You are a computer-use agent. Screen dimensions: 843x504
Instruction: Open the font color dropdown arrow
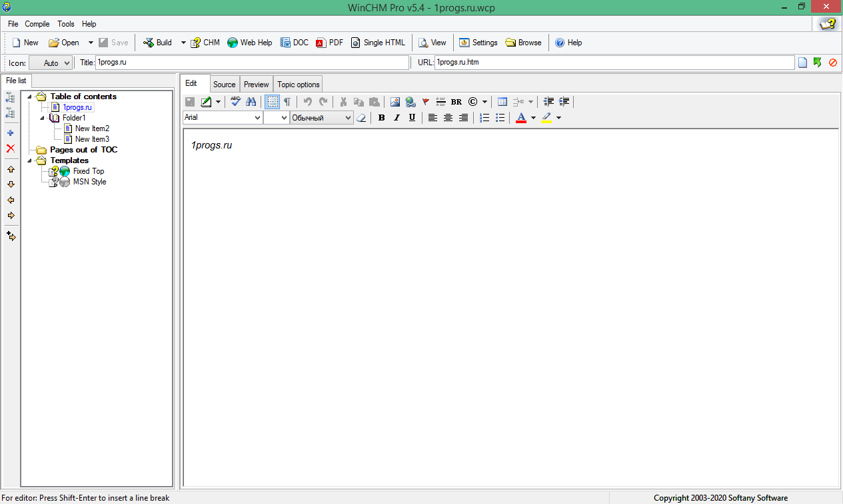coord(533,118)
